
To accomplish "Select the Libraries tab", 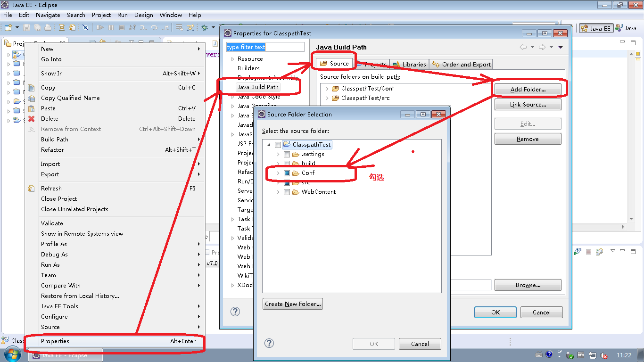I will 409,64.
